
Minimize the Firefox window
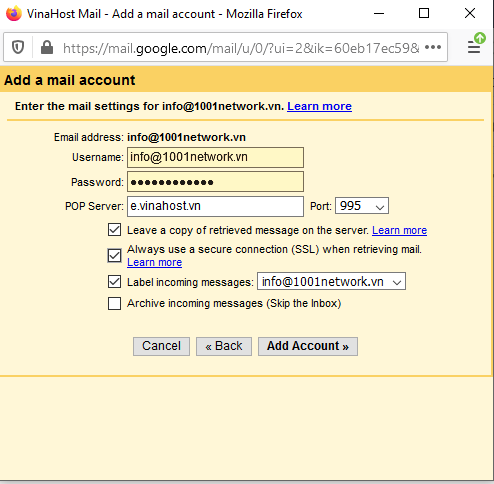pos(379,14)
